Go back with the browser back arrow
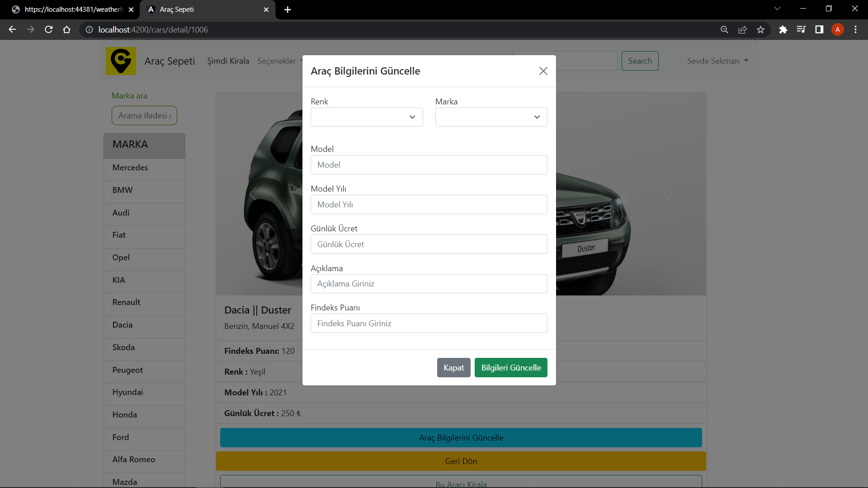Viewport: 868px width, 488px height. 12,29
